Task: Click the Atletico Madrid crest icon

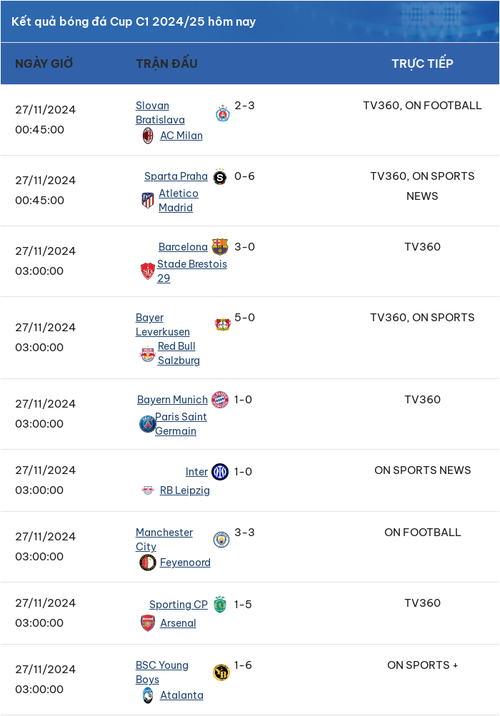Action: point(147,200)
